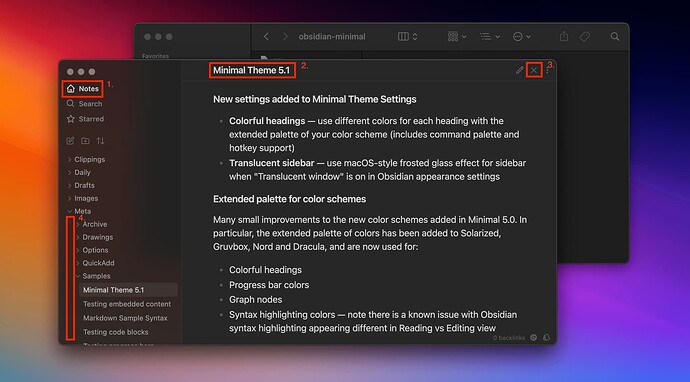Click the 0 backlinks status indicator

(509, 338)
